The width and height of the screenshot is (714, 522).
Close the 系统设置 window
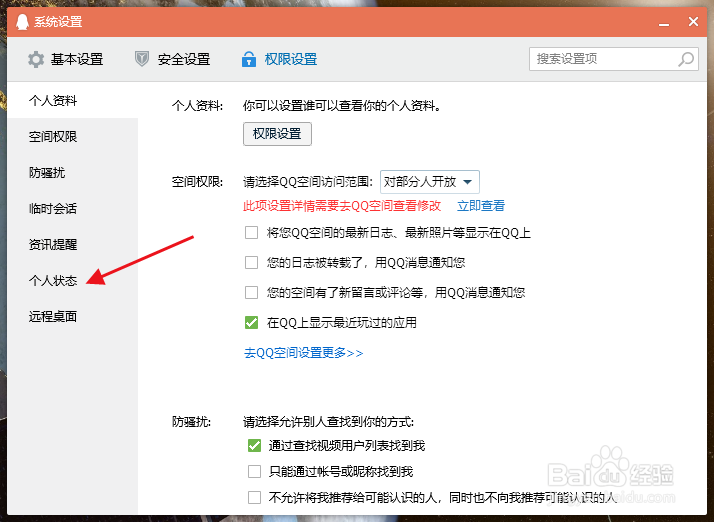pos(694,21)
